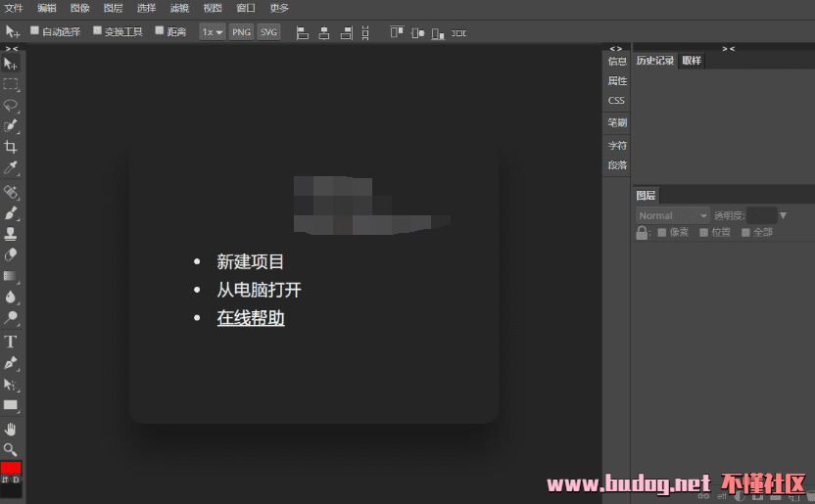This screenshot has width=815, height=504.
Task: Select the Type (T) tool
Action: [11, 342]
